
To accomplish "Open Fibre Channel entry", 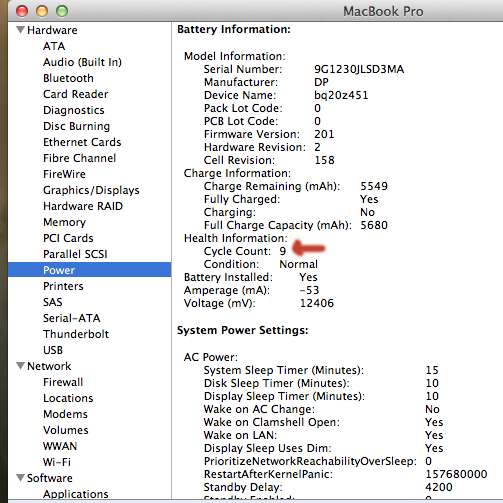I will 79,158.
